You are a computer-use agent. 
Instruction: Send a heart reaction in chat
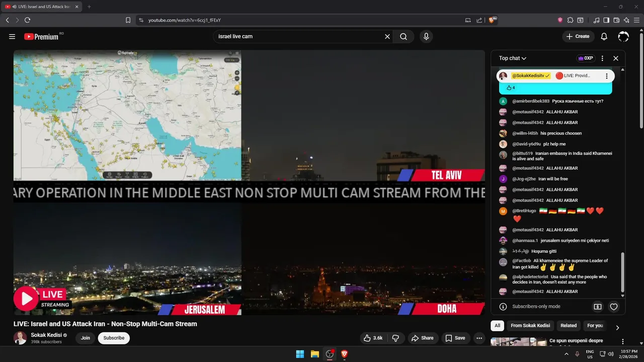tap(614, 307)
